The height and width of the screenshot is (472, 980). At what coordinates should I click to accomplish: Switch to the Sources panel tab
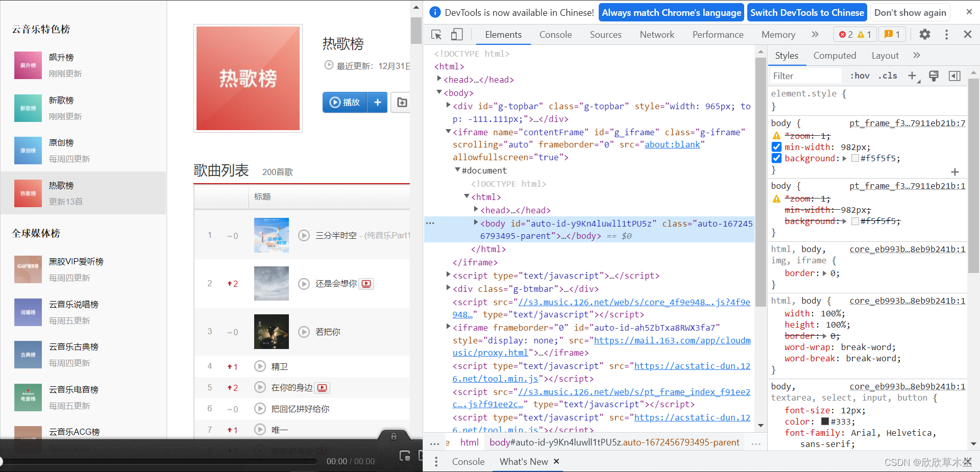(x=606, y=35)
